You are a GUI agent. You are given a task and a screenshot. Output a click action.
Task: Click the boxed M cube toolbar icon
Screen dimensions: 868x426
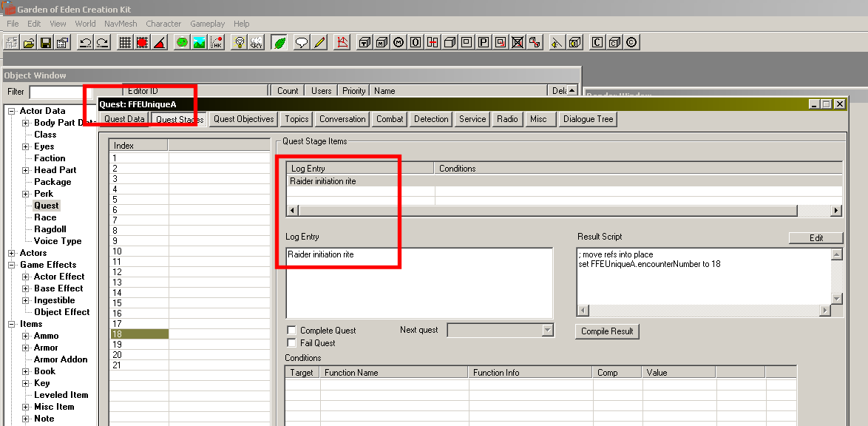pyautogui.click(x=382, y=43)
